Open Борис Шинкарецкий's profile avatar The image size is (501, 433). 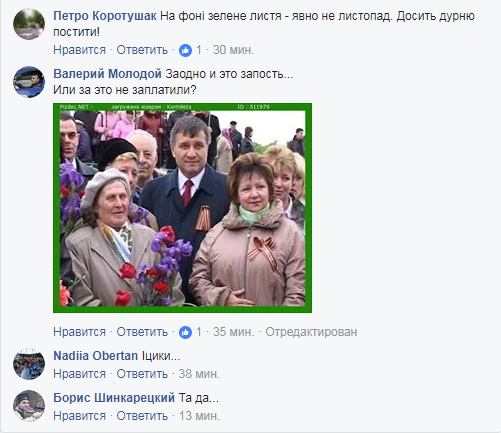click(29, 406)
